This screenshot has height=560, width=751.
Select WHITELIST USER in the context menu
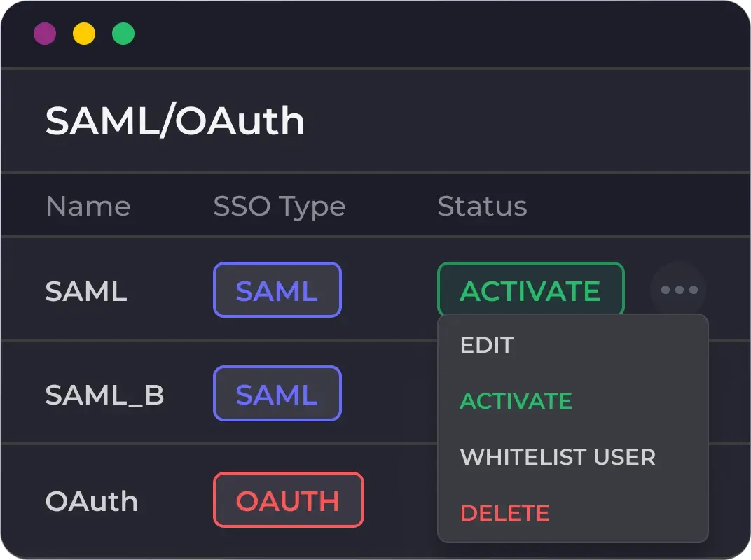pos(557,457)
